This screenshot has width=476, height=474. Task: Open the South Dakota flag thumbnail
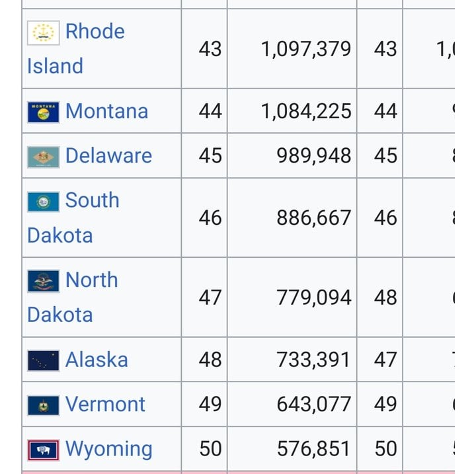pyautogui.click(x=44, y=202)
